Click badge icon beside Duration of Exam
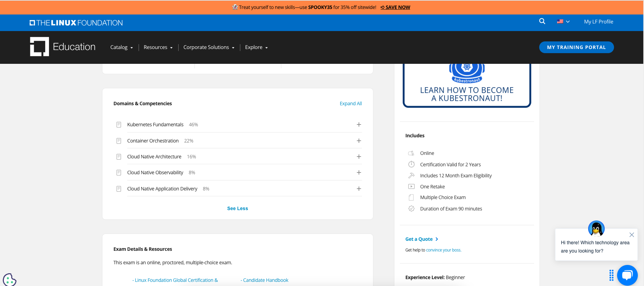This screenshot has height=286, width=644. 411,208
